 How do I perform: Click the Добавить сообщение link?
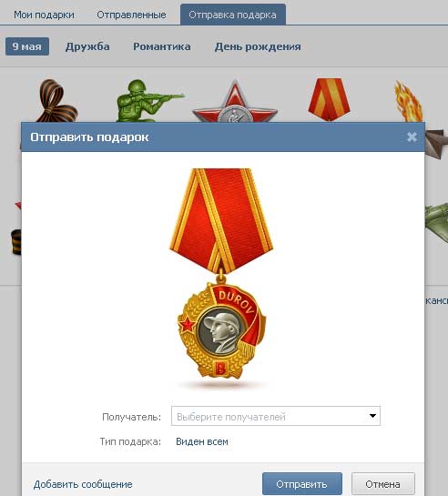point(83,484)
